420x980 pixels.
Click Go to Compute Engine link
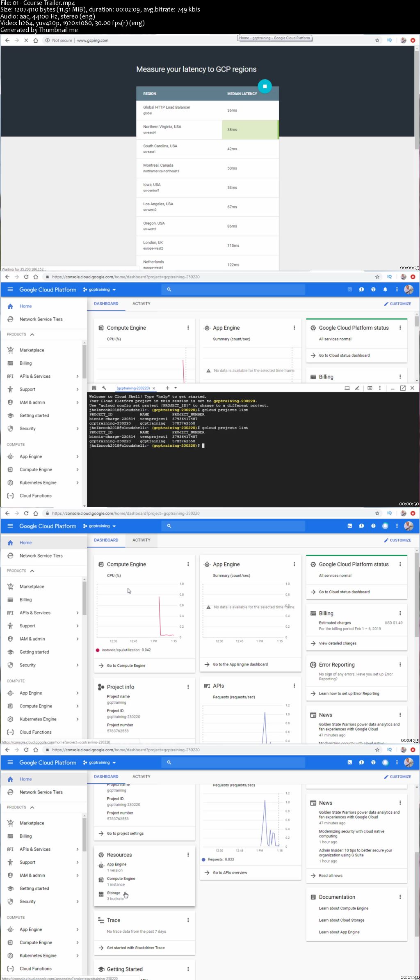126,666
